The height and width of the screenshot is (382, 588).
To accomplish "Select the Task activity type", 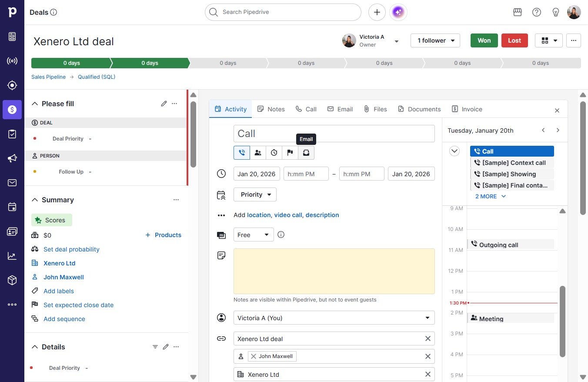I will pyautogui.click(x=274, y=153).
